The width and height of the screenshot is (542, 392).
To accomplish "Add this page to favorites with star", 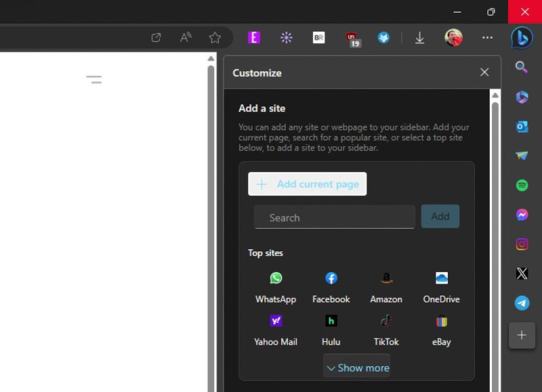I will [215, 37].
